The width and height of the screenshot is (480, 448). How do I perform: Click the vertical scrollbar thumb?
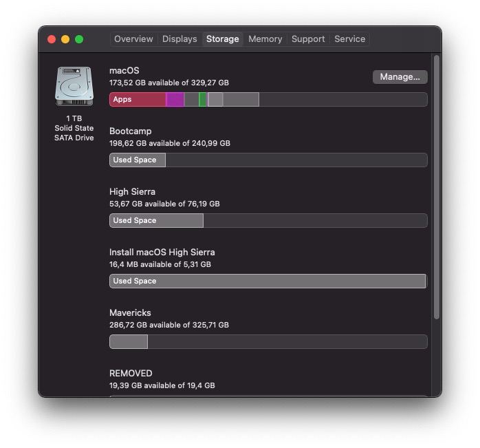tap(437, 188)
